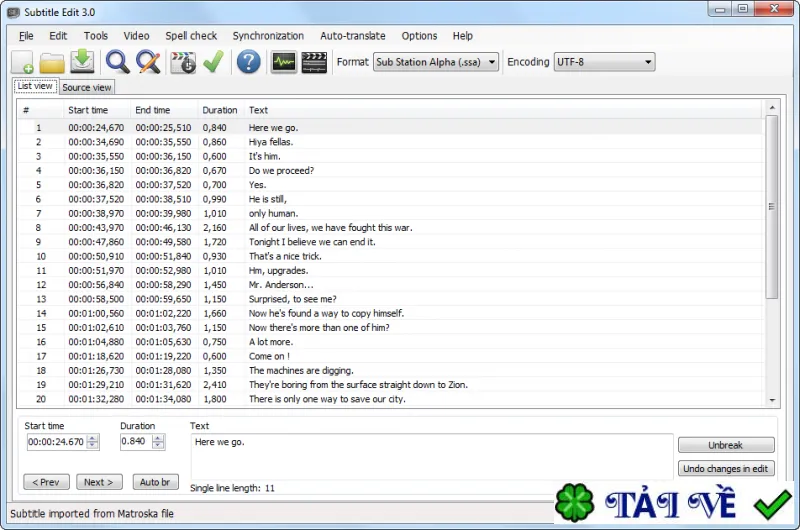Select row 'A lot more.'
The width and height of the screenshot is (800, 530).
point(390,342)
